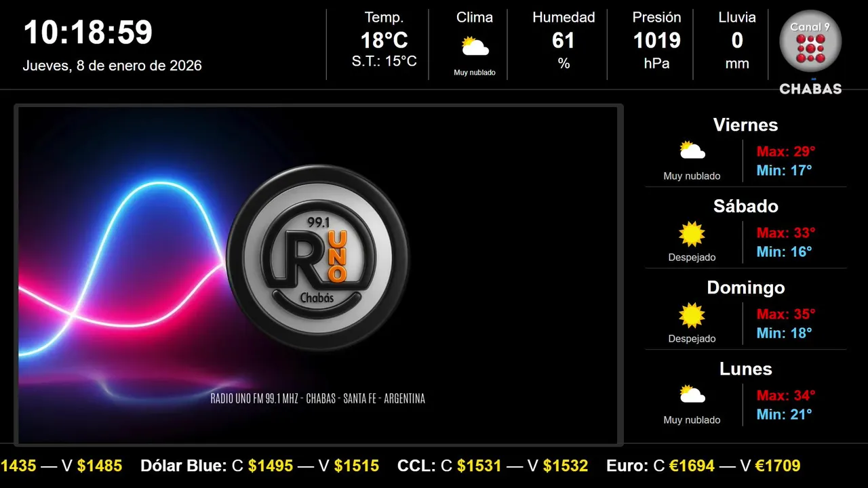
Task: Click the mm unit under Lluvia
Action: [x=737, y=64]
